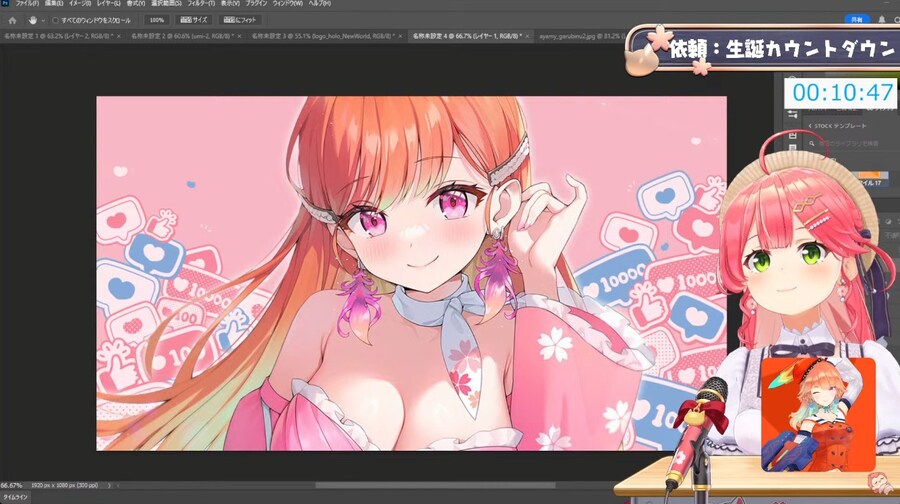
Task: Open the Hand tool preset dropdown arrow
Action: 43,21
